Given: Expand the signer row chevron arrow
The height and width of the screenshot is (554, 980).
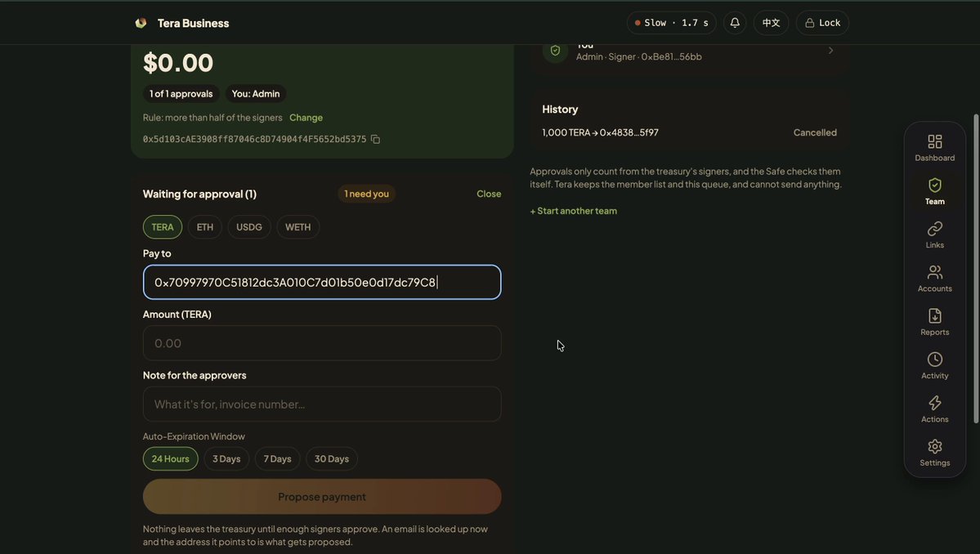Looking at the screenshot, I should (x=830, y=50).
